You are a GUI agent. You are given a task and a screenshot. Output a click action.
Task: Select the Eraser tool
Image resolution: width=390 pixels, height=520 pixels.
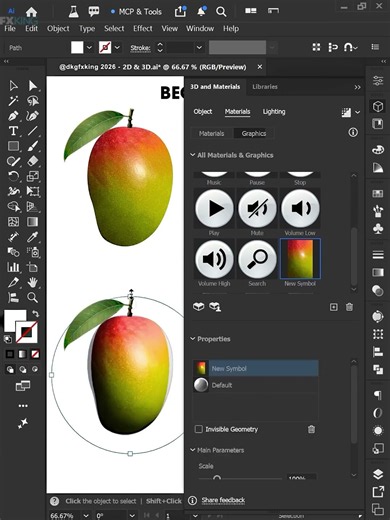(33, 161)
